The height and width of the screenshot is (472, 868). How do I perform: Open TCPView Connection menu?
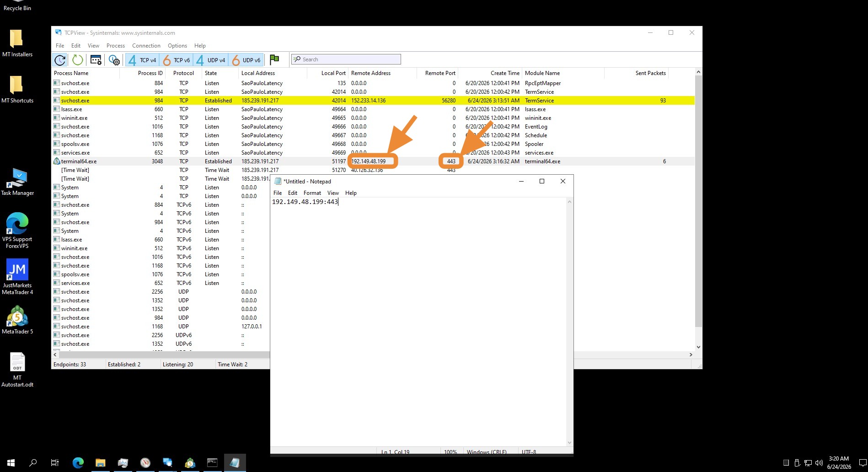click(146, 46)
